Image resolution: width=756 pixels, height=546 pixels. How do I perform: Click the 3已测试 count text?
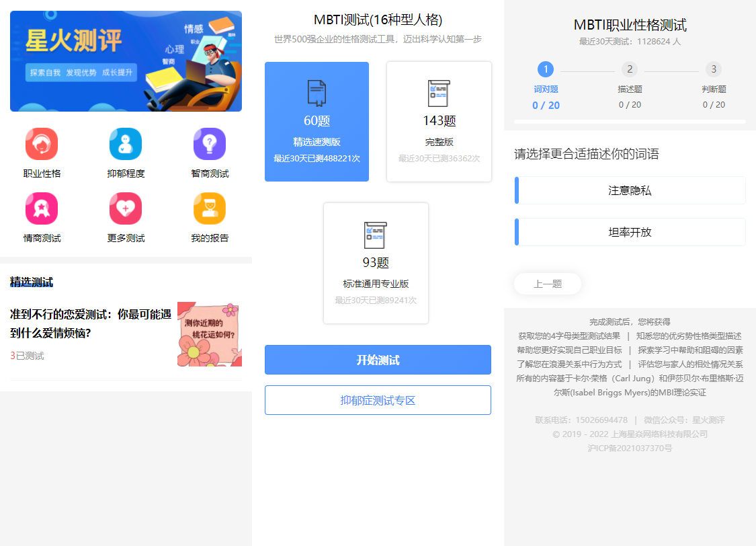[x=27, y=356]
